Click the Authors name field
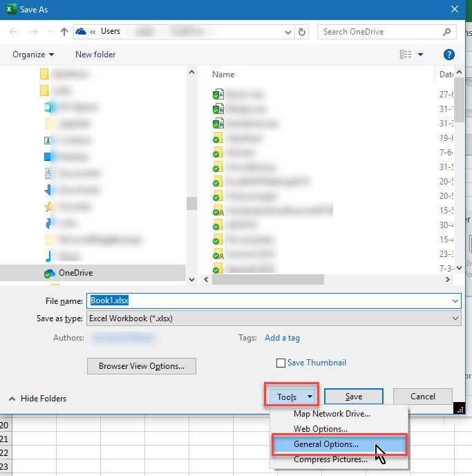 coord(123,338)
